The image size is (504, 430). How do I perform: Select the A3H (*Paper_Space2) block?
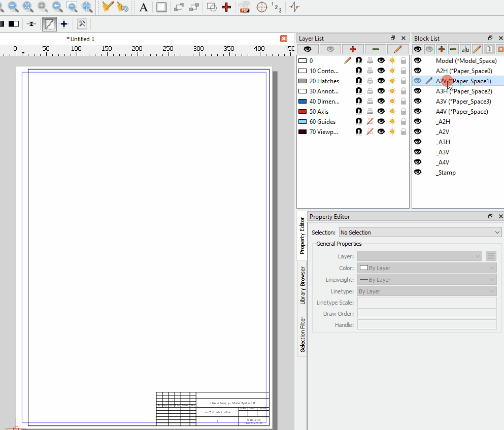click(x=463, y=91)
